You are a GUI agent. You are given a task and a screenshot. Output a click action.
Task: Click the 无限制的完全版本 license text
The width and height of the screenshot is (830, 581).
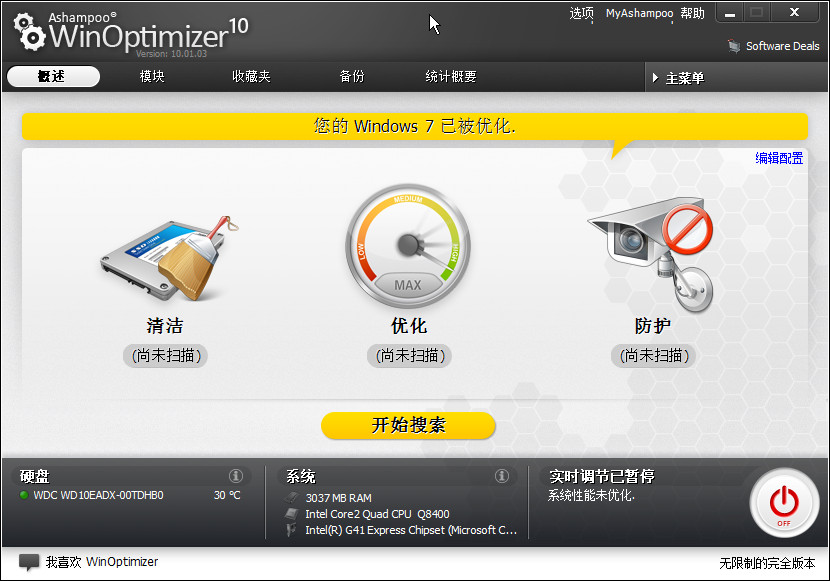pos(767,563)
